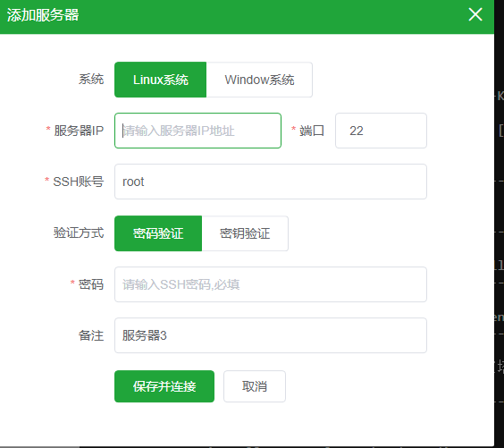This screenshot has width=504, height=448.
Task: Click the 验证方式 label
Action: (x=79, y=232)
